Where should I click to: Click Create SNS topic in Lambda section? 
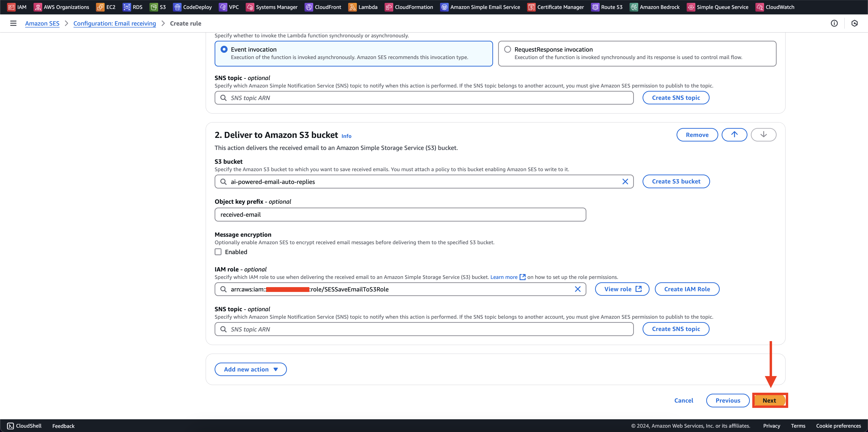(676, 98)
